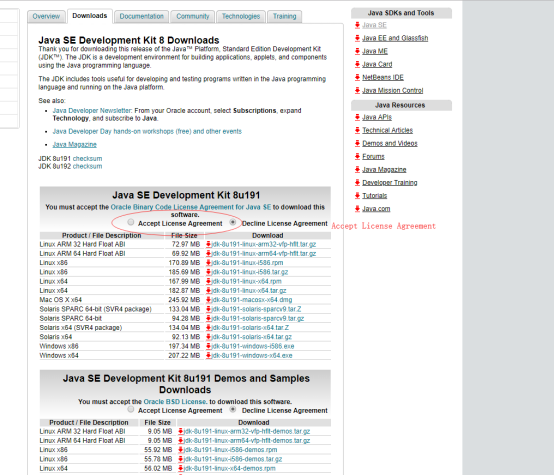Click arrow icon beside Tutorials
This screenshot has width=554, height=475.
357,195
